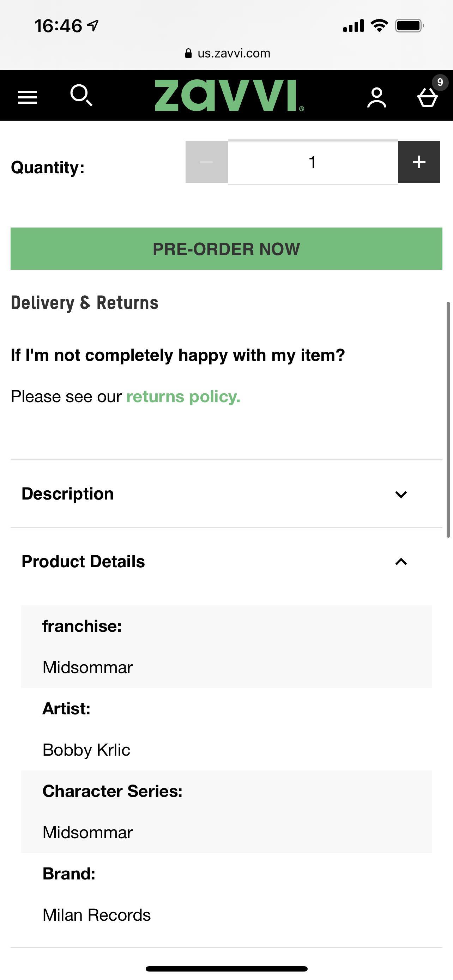Viewport: 453px width, 980px height.
Task: Open the returns policy link
Action: 183,397
